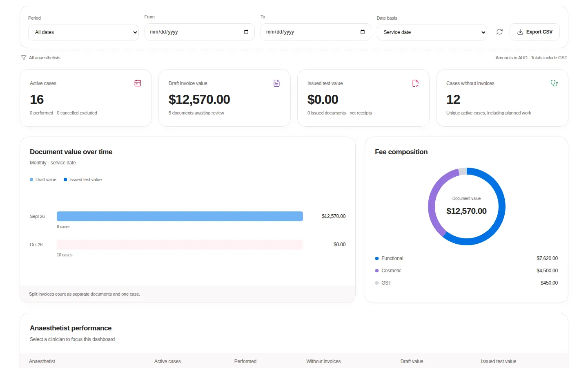Click the $0.00 value beside Oct 26 bar

pyautogui.click(x=340, y=245)
